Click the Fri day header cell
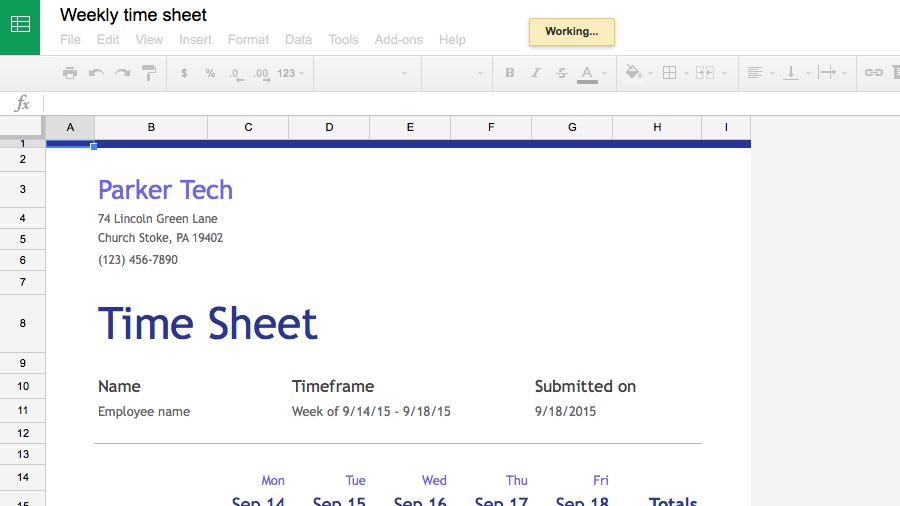Viewport: 900px width, 506px height. 601,481
